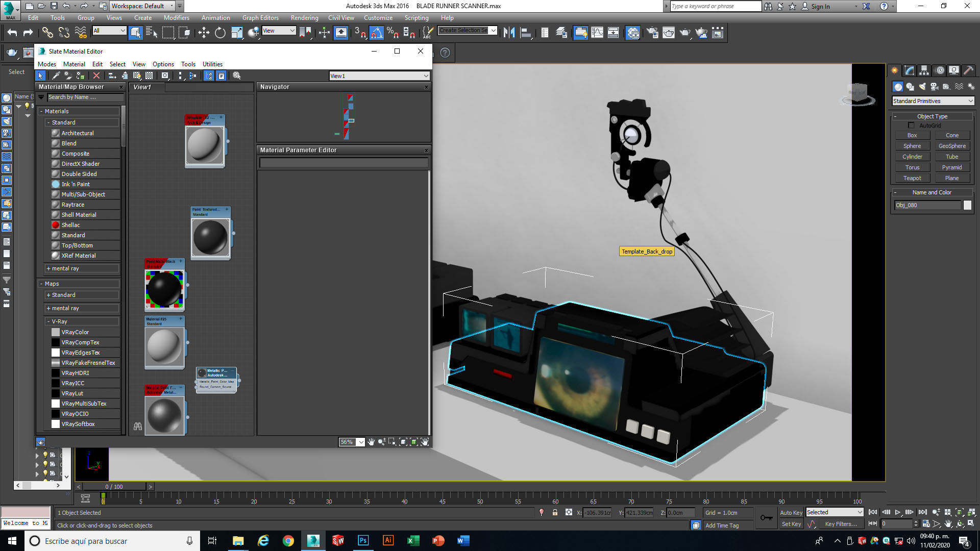Click the Mirror tool icon
Image resolution: width=980 pixels, height=551 pixels.
[x=509, y=33]
